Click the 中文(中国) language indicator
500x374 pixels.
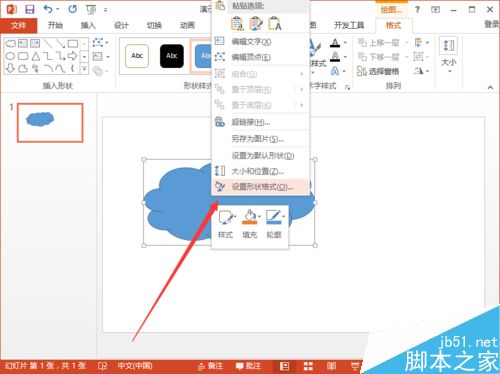(x=135, y=366)
